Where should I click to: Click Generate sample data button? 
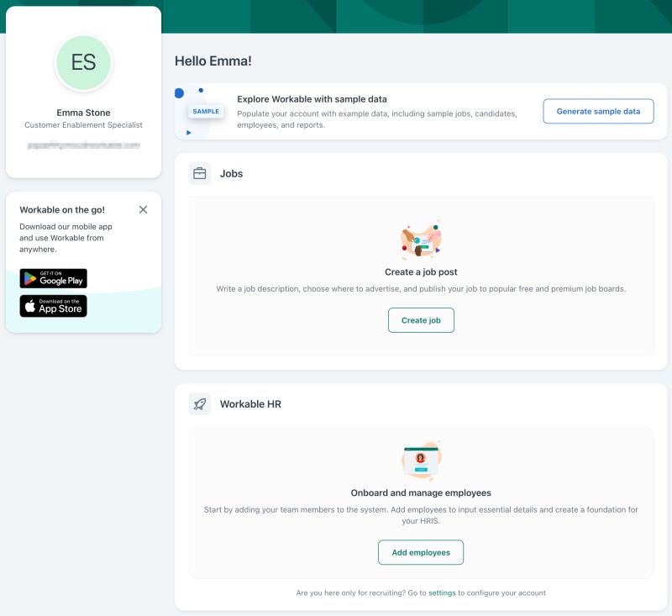[598, 112]
